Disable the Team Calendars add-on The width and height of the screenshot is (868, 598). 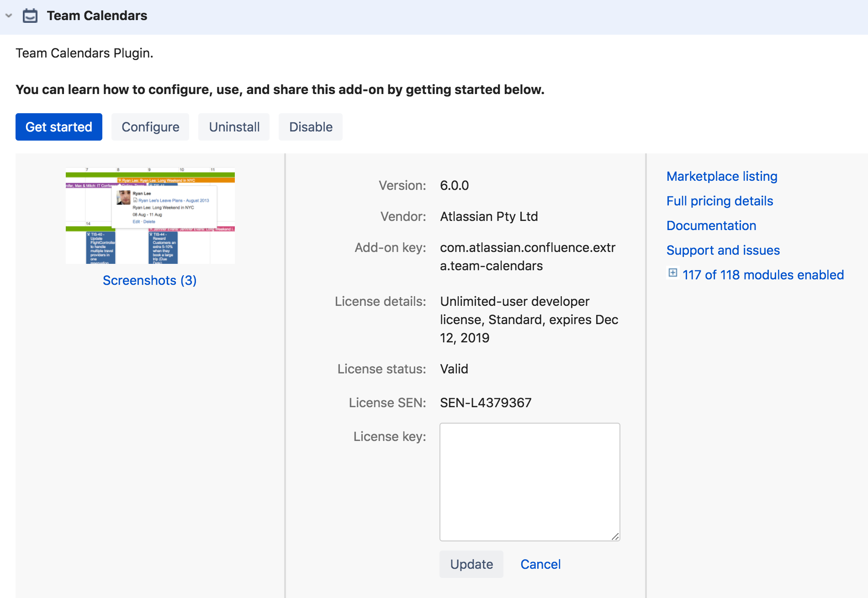point(311,127)
